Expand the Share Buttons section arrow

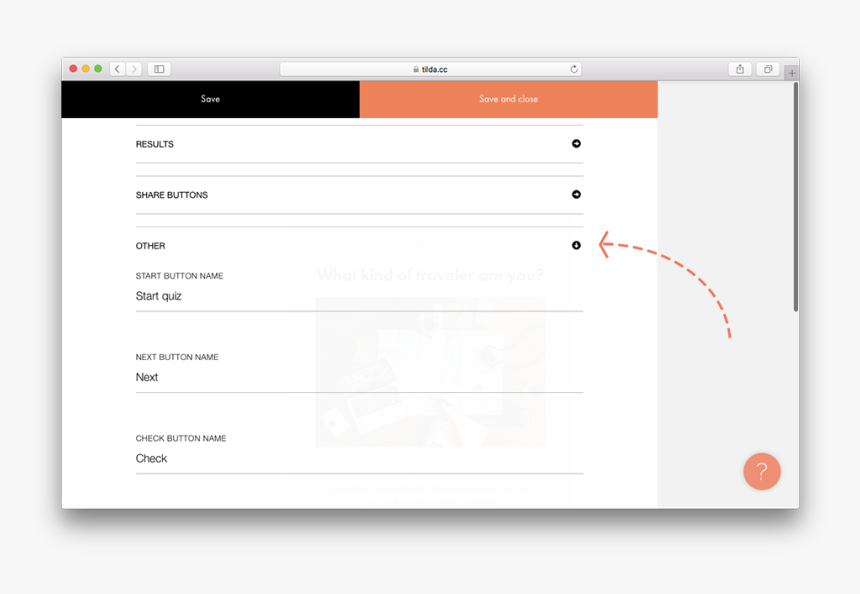(576, 195)
